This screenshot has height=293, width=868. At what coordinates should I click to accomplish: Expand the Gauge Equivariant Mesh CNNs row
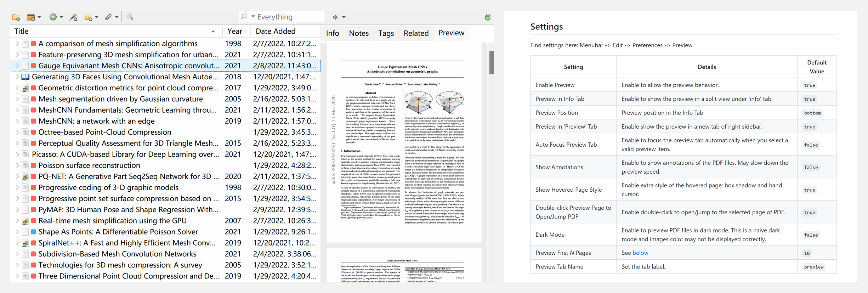17,66
